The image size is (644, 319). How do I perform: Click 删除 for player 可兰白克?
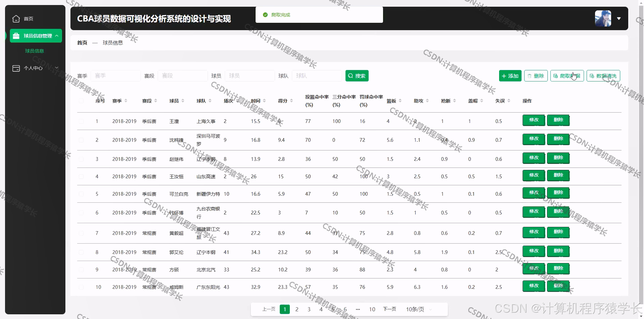click(x=558, y=193)
